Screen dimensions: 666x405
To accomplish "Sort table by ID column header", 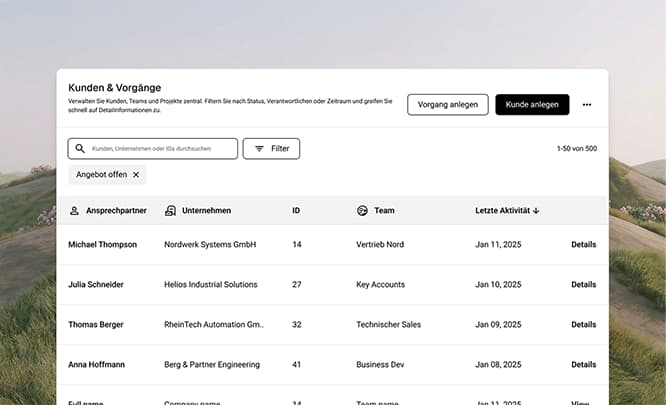I will pos(296,211).
